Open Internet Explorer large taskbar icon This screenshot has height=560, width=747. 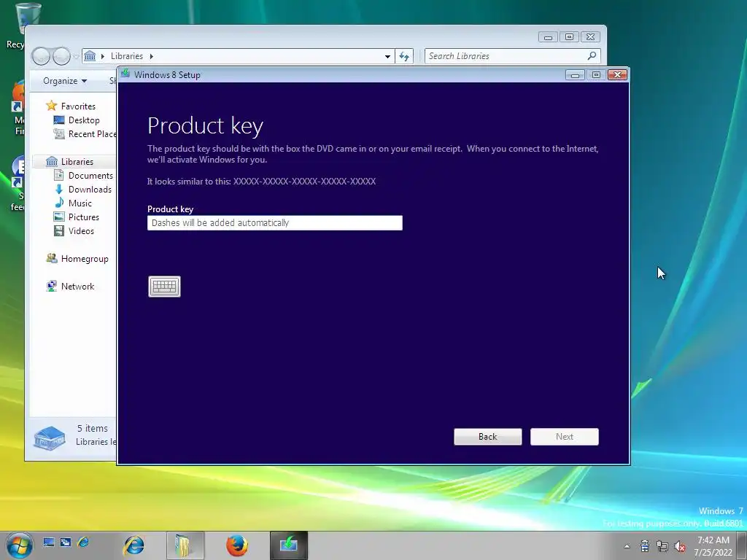point(134,545)
